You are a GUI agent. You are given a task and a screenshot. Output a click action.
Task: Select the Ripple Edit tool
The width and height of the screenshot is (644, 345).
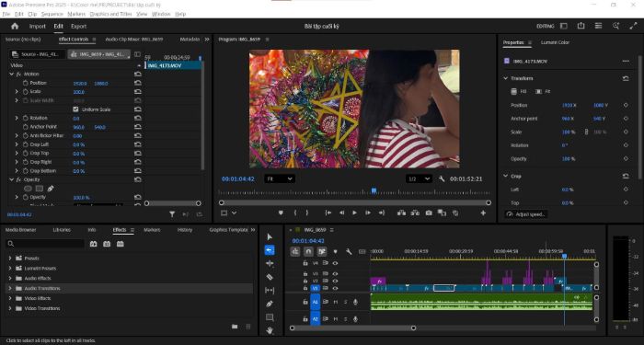[x=270, y=263]
